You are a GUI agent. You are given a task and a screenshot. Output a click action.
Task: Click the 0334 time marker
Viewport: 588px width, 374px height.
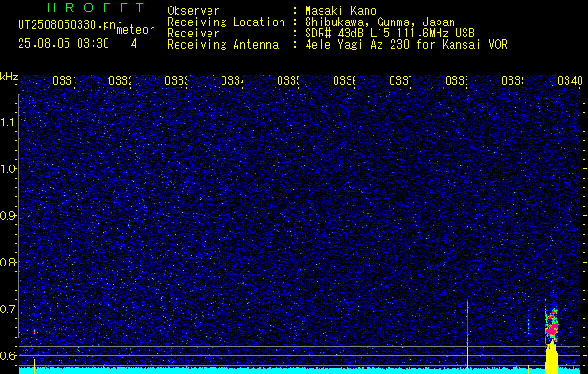pos(232,80)
